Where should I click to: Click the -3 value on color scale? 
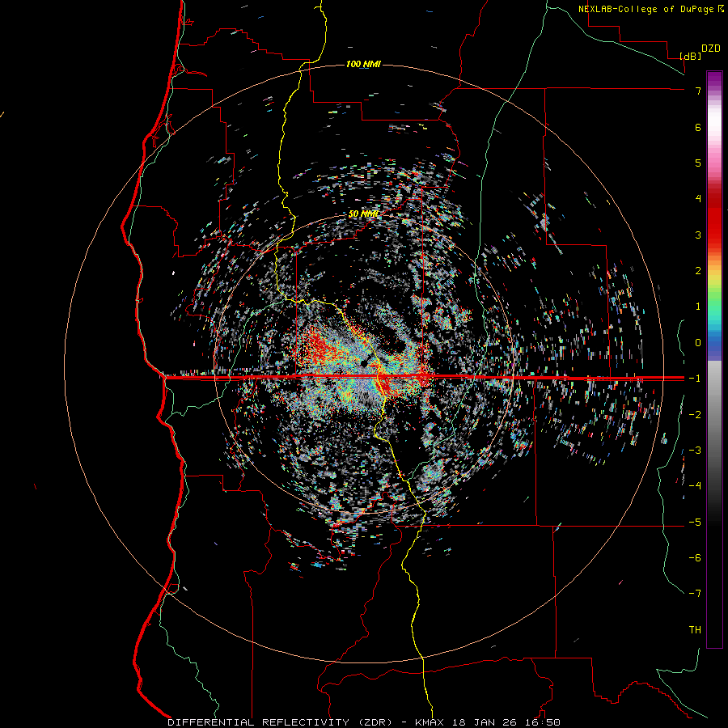(695, 451)
